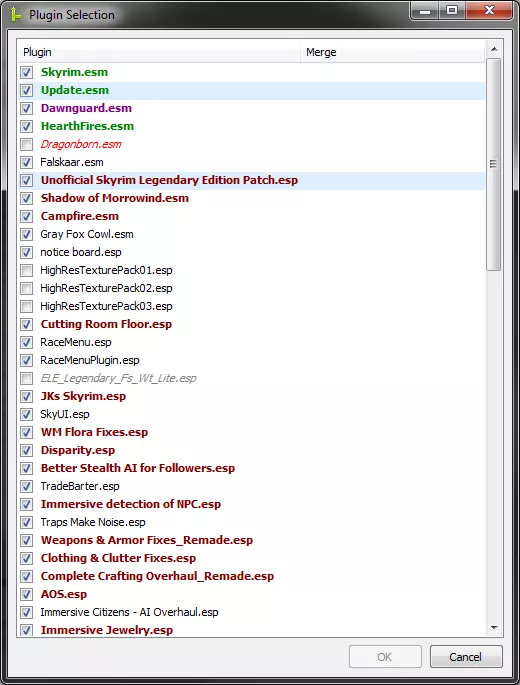
Task: Select Immersive Citizens - AI Overhaul.esp
Action: (129, 612)
